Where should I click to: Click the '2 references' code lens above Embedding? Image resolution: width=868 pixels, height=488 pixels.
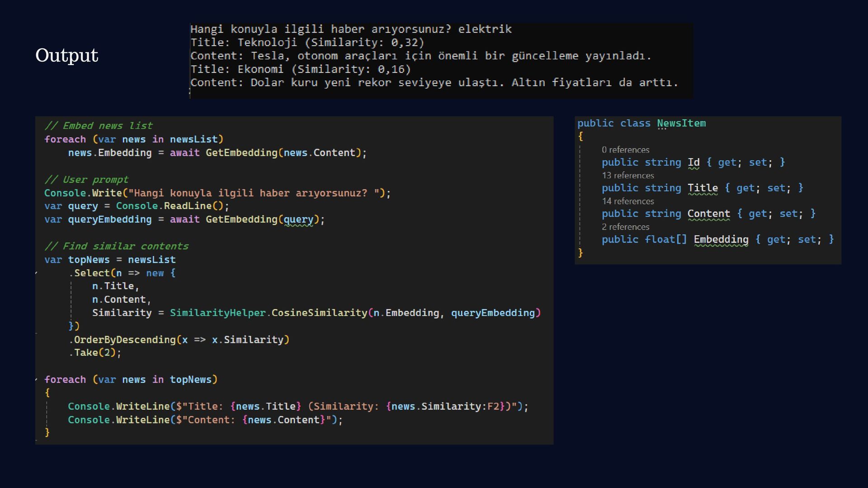tap(625, 227)
